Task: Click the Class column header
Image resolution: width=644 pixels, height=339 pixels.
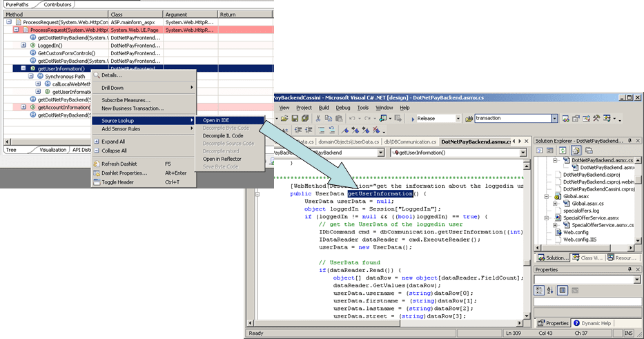Action: click(135, 14)
